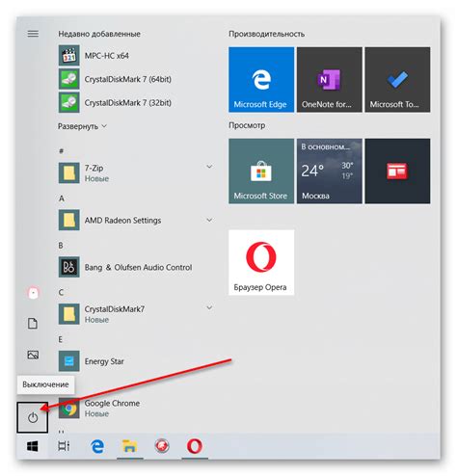This screenshot has height=476, width=457.
Task: Launch Google Chrome from app list
Action: (135, 409)
